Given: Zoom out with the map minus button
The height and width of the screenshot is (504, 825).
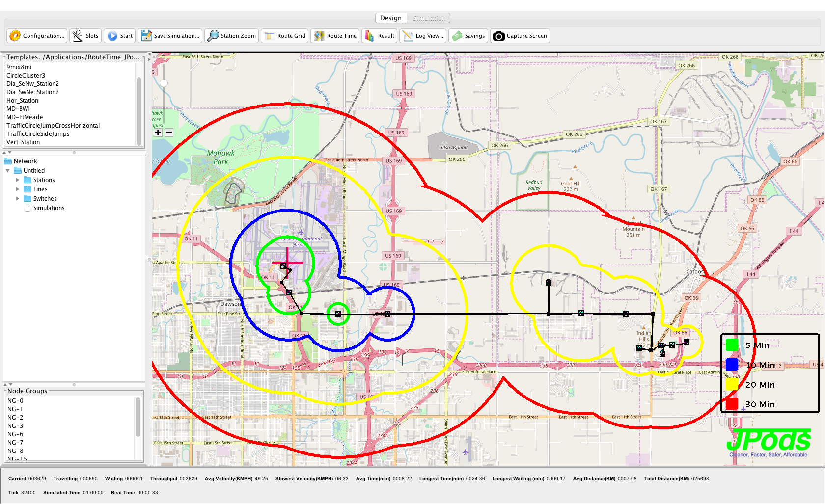Looking at the screenshot, I should pos(169,133).
